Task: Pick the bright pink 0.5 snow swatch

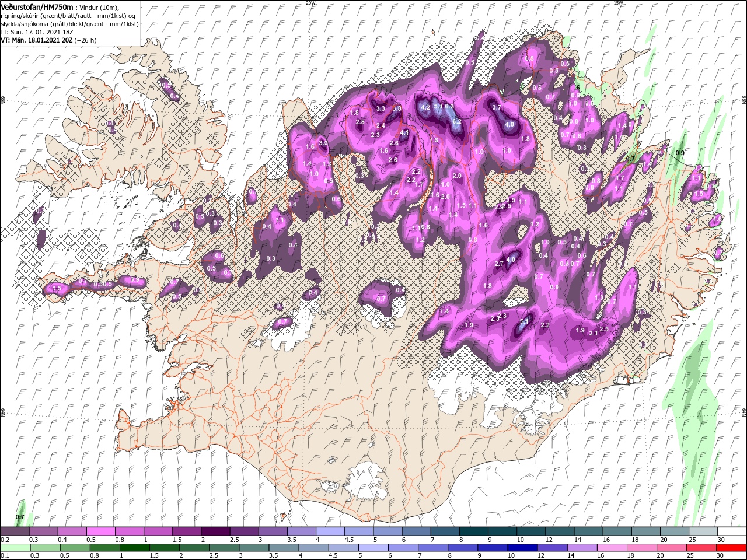Action: 100,531
